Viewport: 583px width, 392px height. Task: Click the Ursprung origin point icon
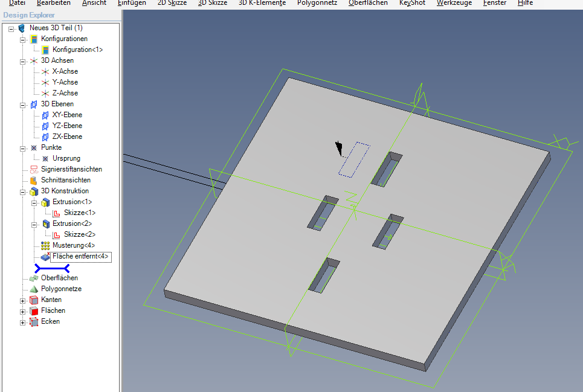coord(45,159)
